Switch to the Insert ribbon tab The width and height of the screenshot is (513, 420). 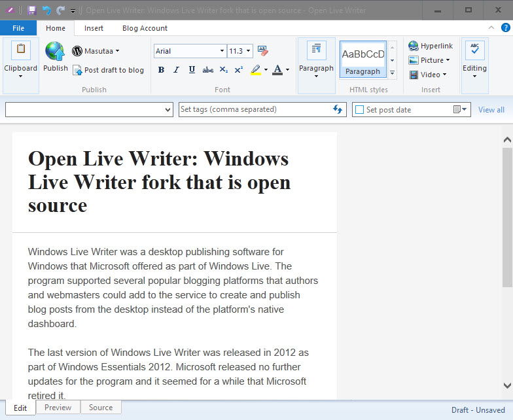[94, 28]
